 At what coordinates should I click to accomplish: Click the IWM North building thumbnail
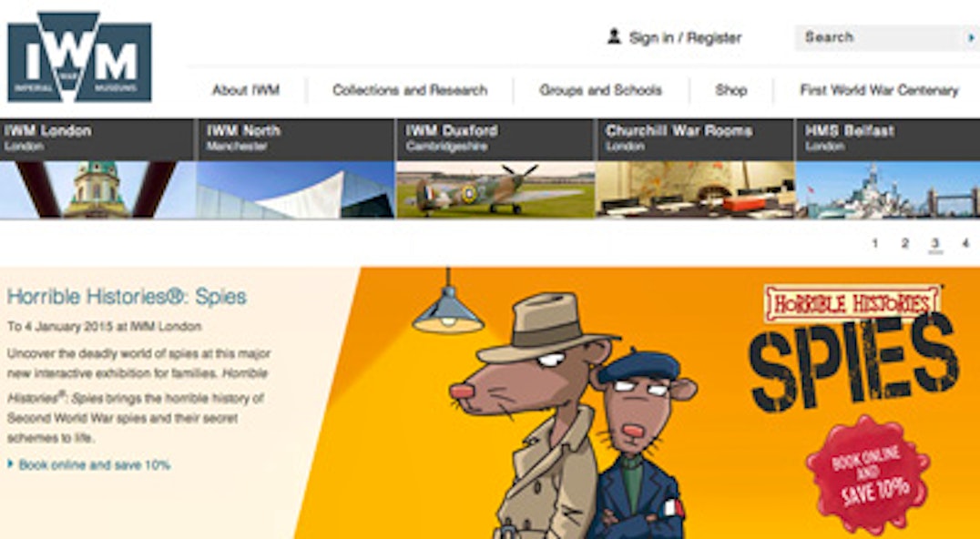tap(296, 189)
